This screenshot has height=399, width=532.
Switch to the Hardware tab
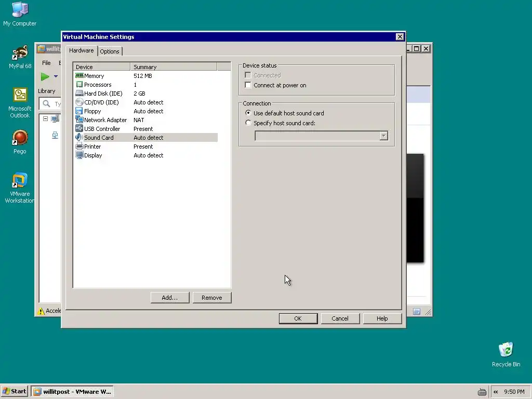pyautogui.click(x=82, y=50)
